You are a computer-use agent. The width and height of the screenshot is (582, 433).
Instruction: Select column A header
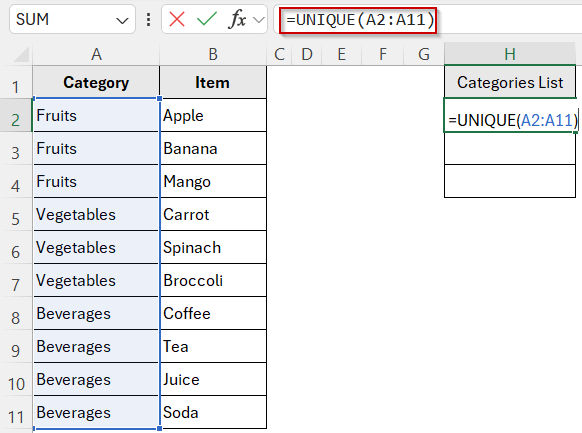pos(96,55)
